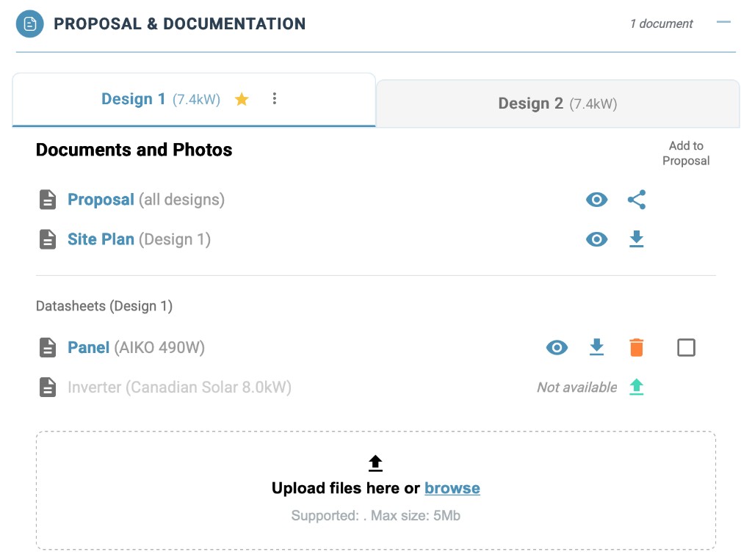Image resolution: width=752 pixels, height=560 pixels.
Task: Click the browse link to upload files
Action: (x=452, y=488)
